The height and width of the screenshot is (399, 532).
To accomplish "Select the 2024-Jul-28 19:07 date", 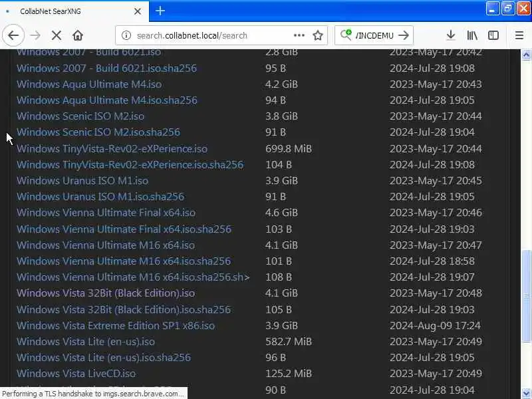I will (432, 277).
